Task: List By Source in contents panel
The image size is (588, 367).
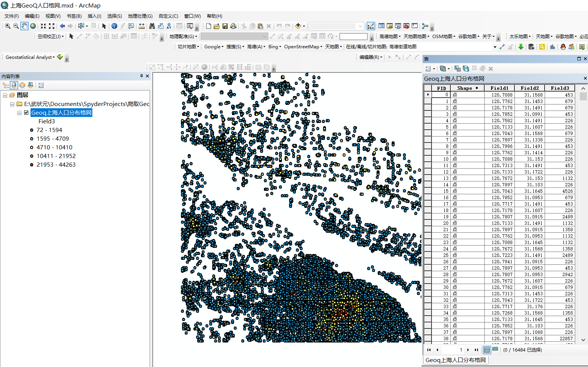Action: pyautogui.click(x=14, y=85)
